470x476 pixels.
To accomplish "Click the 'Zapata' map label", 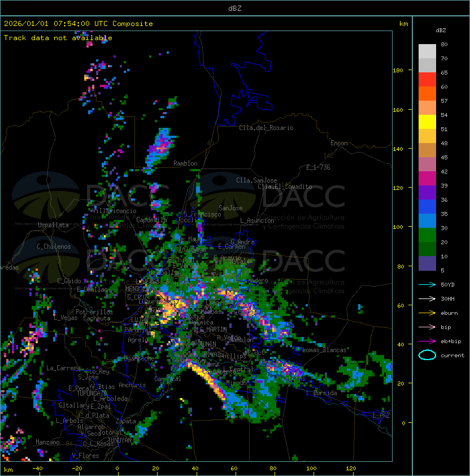I will click(125, 421).
